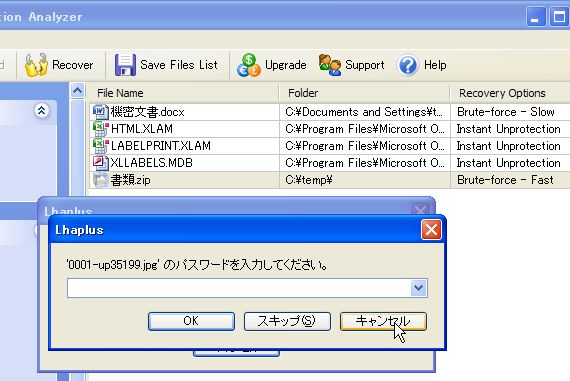570x381 pixels.
Task: Choose Save Files List in toolbar
Action: pos(179,65)
